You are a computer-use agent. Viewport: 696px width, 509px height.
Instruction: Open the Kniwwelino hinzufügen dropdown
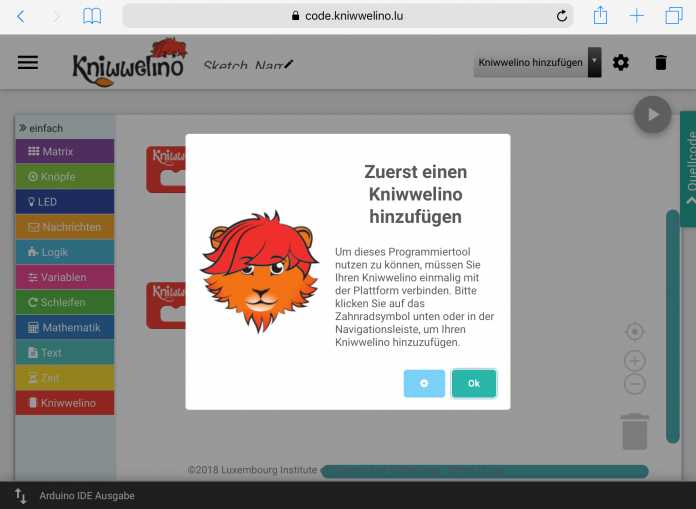[x=538, y=62]
